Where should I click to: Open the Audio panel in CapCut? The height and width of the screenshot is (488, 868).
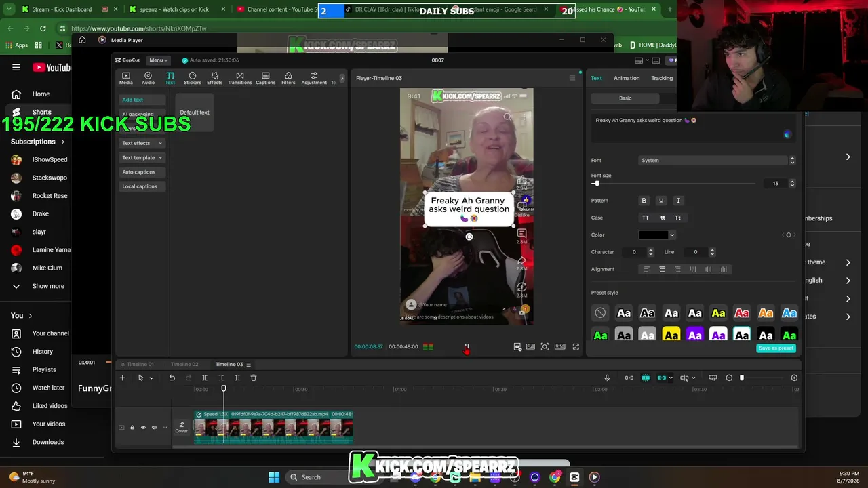[x=148, y=78]
